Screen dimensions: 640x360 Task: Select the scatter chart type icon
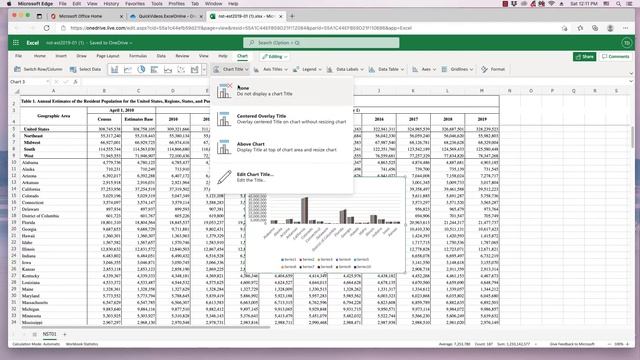[x=181, y=70]
